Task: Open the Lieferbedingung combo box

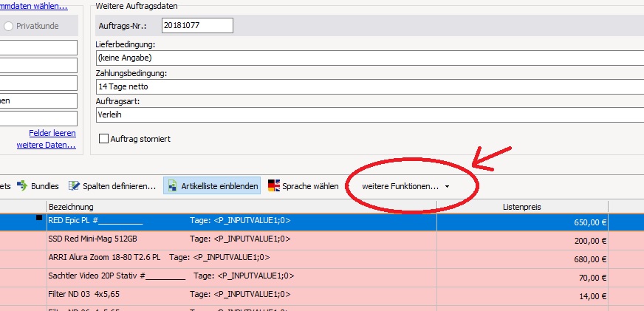Action: click(x=370, y=58)
